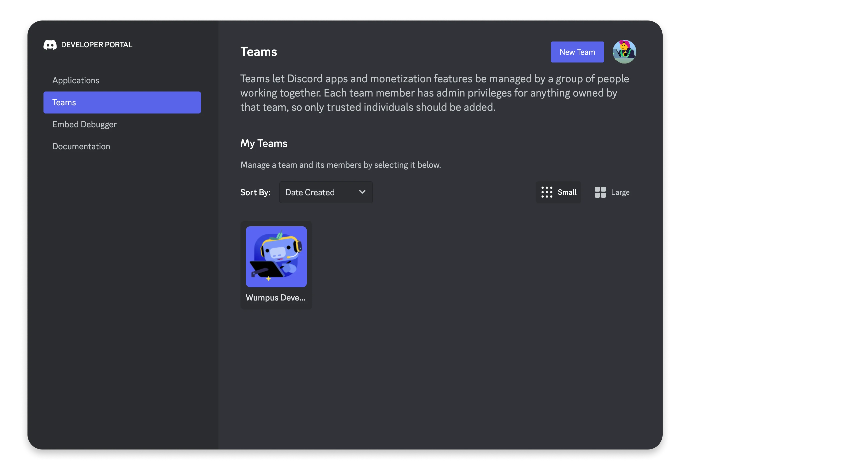Expand the sort dropdown chevron arrow
868x474 pixels.
362,192
